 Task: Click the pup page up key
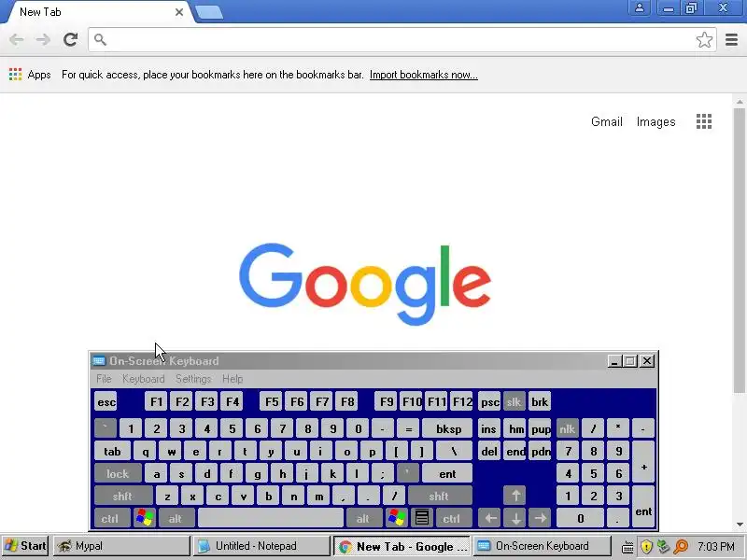(540, 429)
